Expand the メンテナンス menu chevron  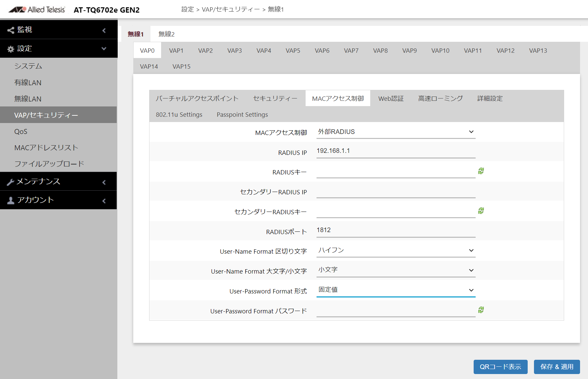pos(104,182)
